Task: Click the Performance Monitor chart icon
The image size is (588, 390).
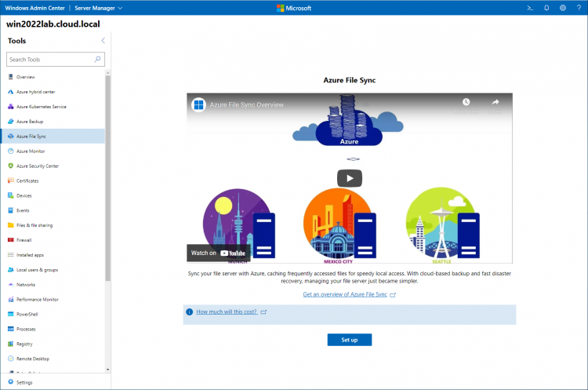Action: pyautogui.click(x=10, y=299)
